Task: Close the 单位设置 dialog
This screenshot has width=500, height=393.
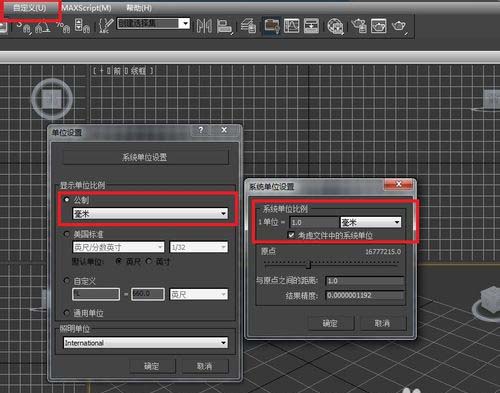Action: pos(224,130)
